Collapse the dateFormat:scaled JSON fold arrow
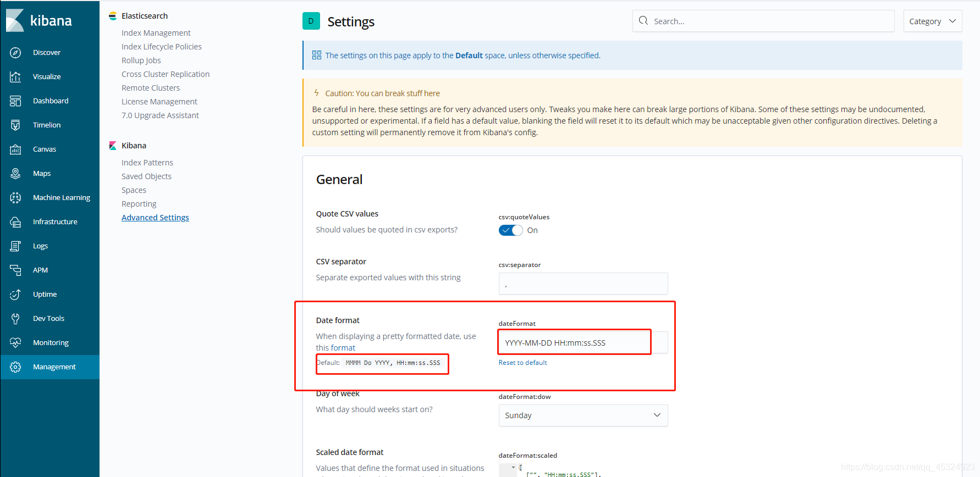Screen dimensions: 980x477 (x=514, y=468)
